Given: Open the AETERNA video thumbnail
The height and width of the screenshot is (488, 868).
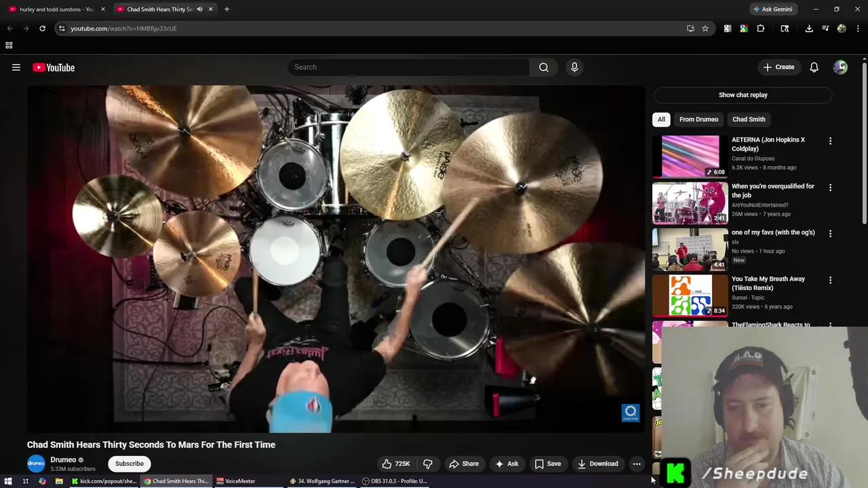Looking at the screenshot, I should coord(690,156).
